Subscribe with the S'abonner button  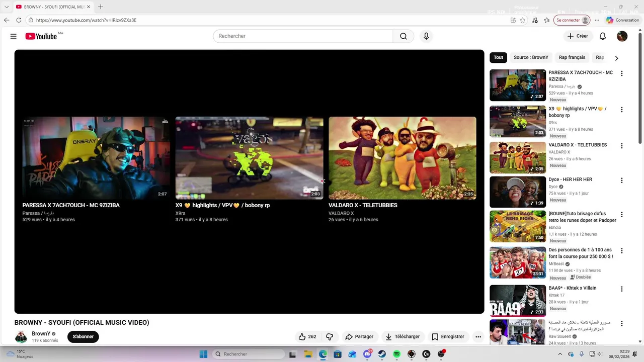83,337
